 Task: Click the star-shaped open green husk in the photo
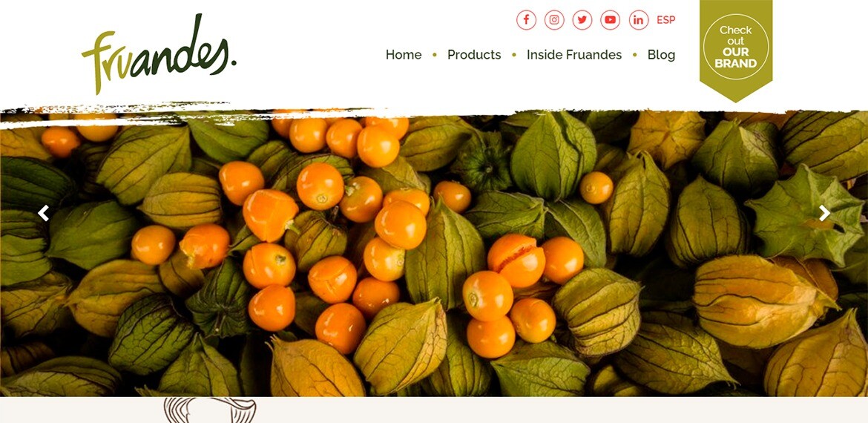806,214
